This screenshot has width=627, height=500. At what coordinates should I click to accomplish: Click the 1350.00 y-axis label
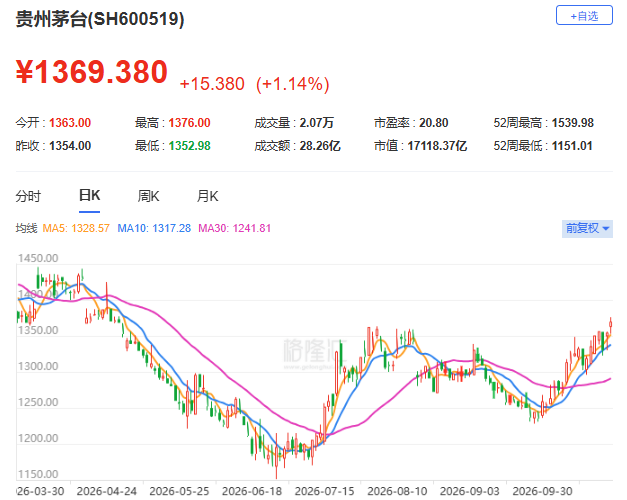pyautogui.click(x=38, y=330)
